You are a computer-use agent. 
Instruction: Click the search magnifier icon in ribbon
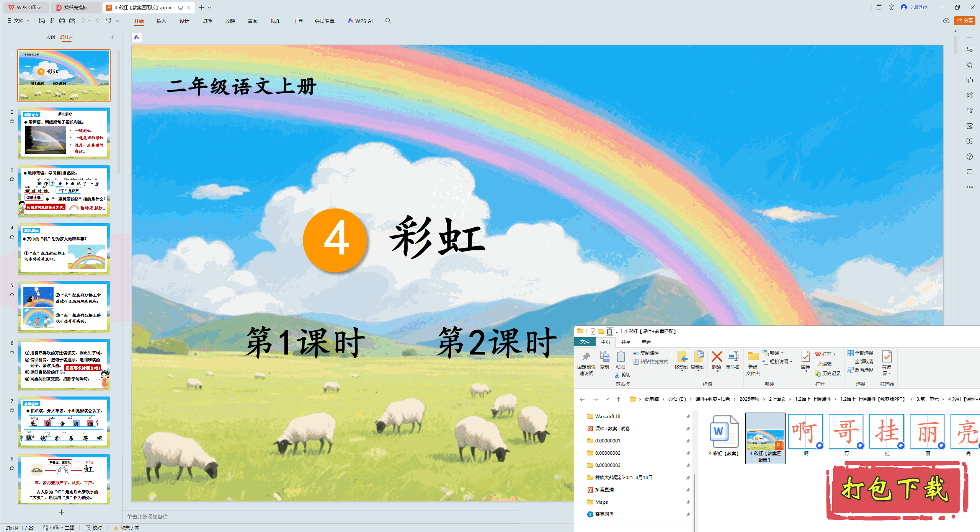388,21
